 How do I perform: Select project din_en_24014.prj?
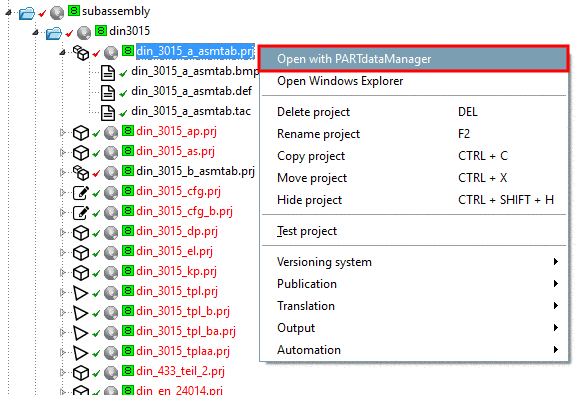(x=179, y=390)
